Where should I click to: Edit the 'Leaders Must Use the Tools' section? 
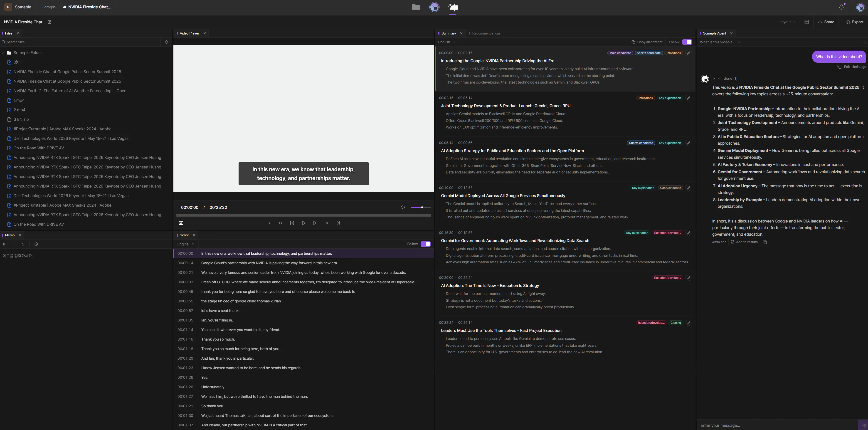click(x=688, y=323)
